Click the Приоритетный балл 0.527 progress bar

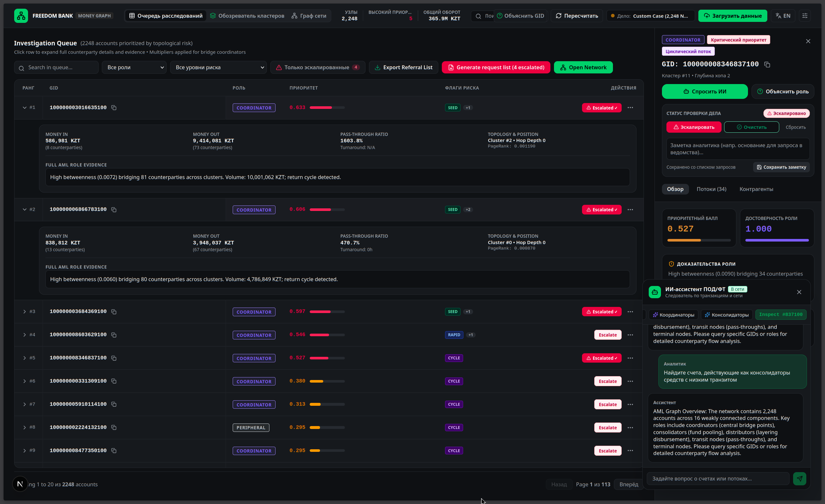point(699,240)
